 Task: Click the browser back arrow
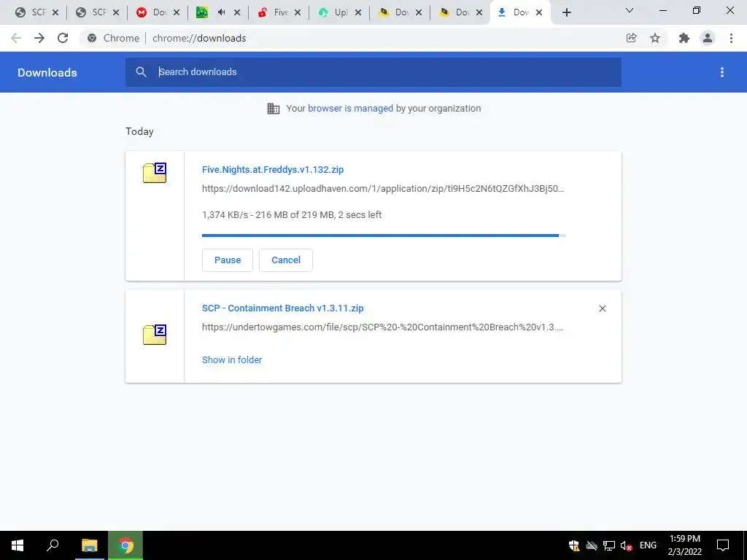click(16, 38)
